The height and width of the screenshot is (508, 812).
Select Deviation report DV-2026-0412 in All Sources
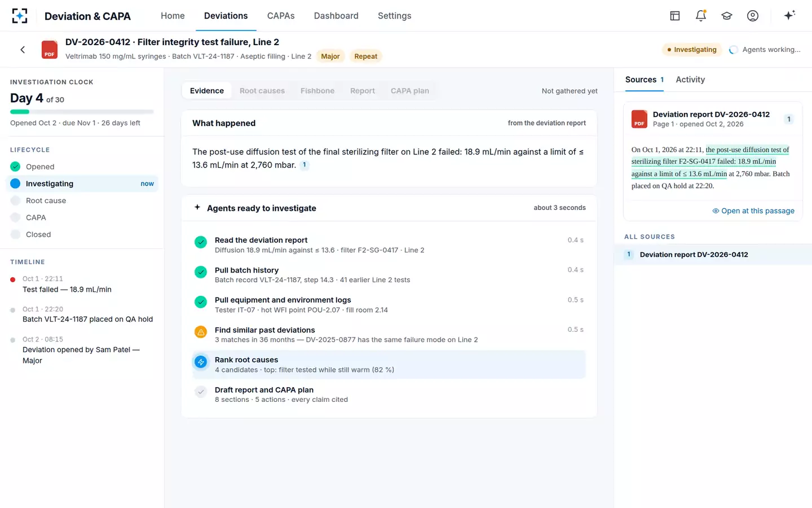coord(713,255)
